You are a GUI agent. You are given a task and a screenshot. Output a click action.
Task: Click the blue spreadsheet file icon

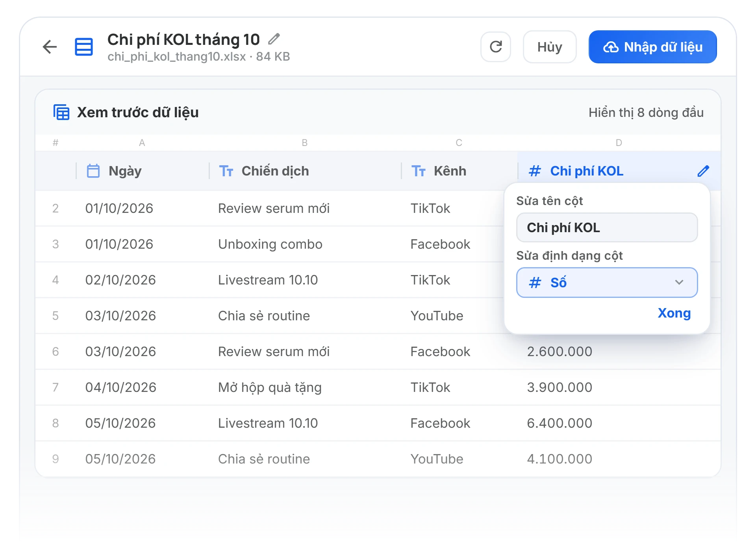(x=84, y=47)
